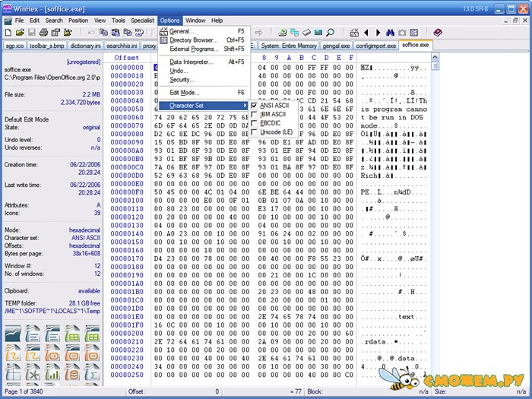Click the WinHex icon left of File menu

tap(8, 21)
